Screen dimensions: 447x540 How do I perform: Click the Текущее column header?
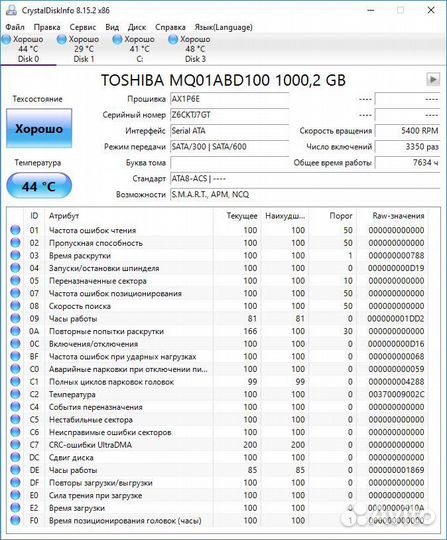click(237, 216)
